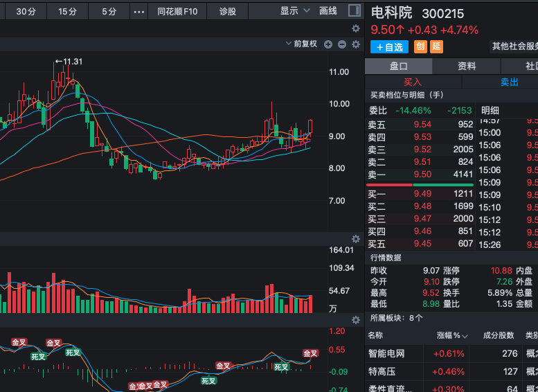Select 卖二 price 9.51

click(x=422, y=161)
